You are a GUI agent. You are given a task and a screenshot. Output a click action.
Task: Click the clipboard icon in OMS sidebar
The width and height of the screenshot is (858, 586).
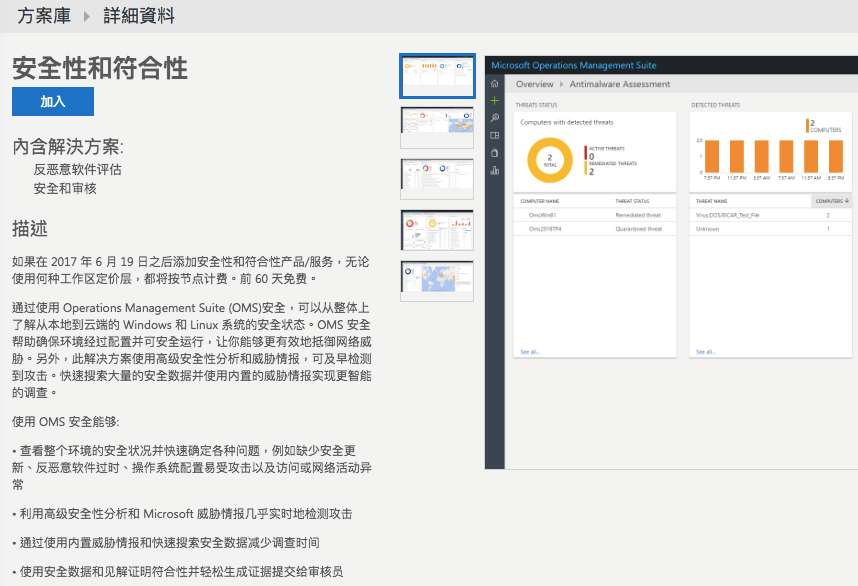coord(495,153)
